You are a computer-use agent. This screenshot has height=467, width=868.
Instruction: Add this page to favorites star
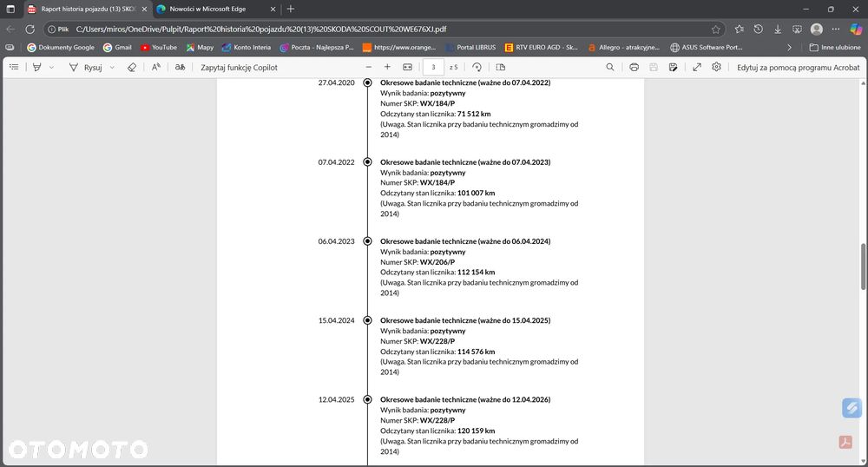pos(716,30)
